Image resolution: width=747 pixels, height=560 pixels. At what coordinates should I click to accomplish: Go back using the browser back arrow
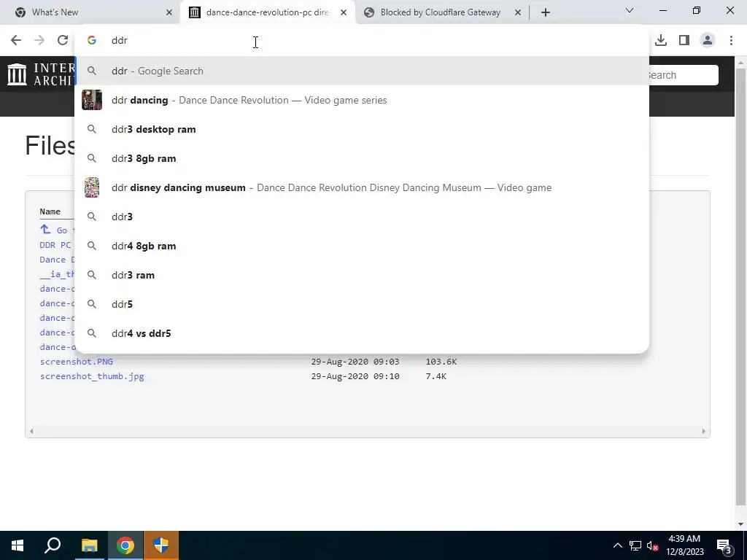coord(16,41)
